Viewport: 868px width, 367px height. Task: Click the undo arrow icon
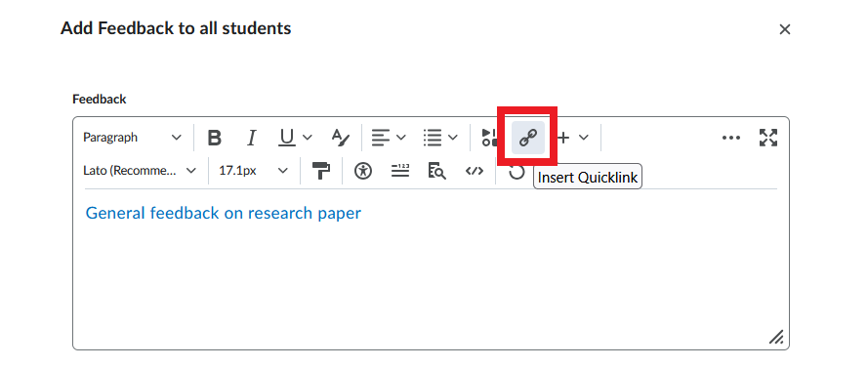click(x=517, y=172)
